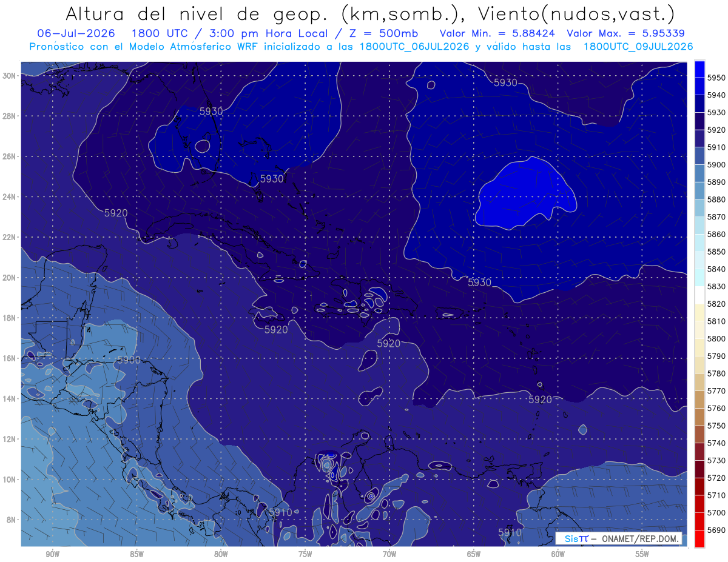728x562 pixels.
Task: Click the color bar label "5950"
Action: pos(716,78)
